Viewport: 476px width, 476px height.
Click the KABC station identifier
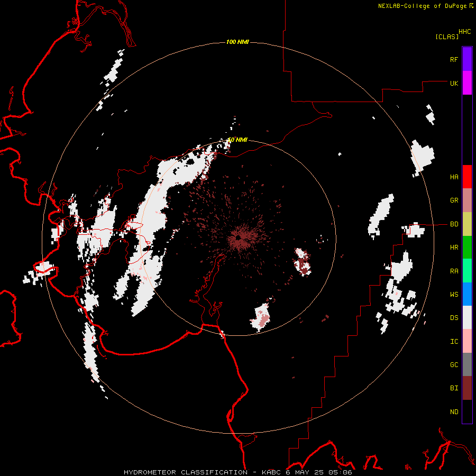point(271,472)
